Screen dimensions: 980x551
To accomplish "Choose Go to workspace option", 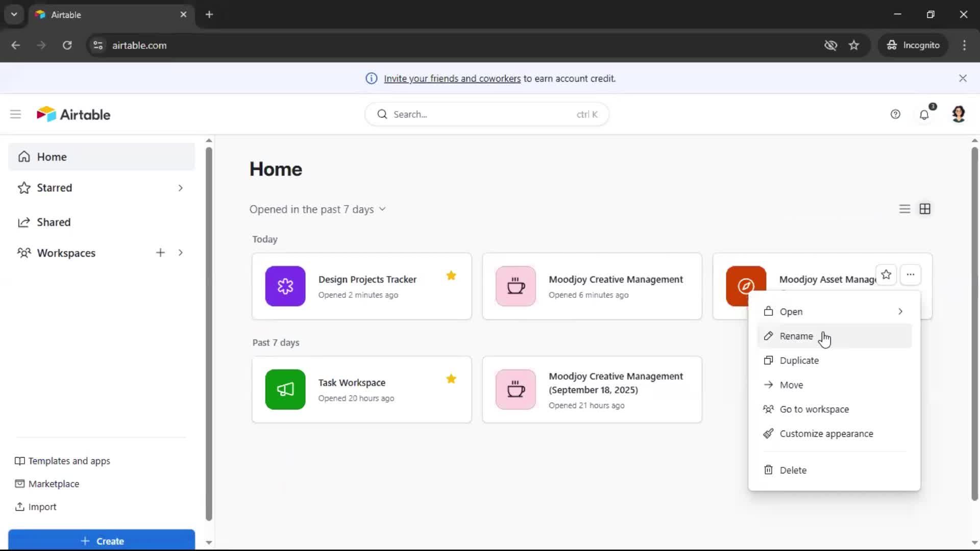I will point(835,410).
